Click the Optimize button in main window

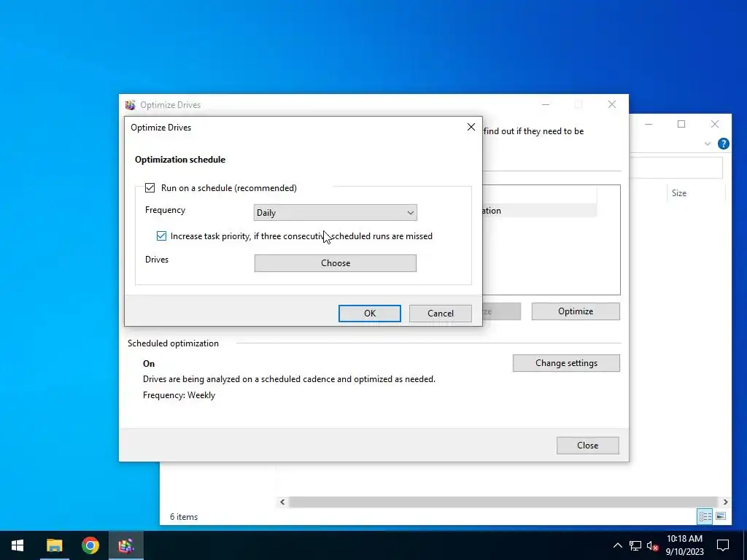[x=576, y=311]
